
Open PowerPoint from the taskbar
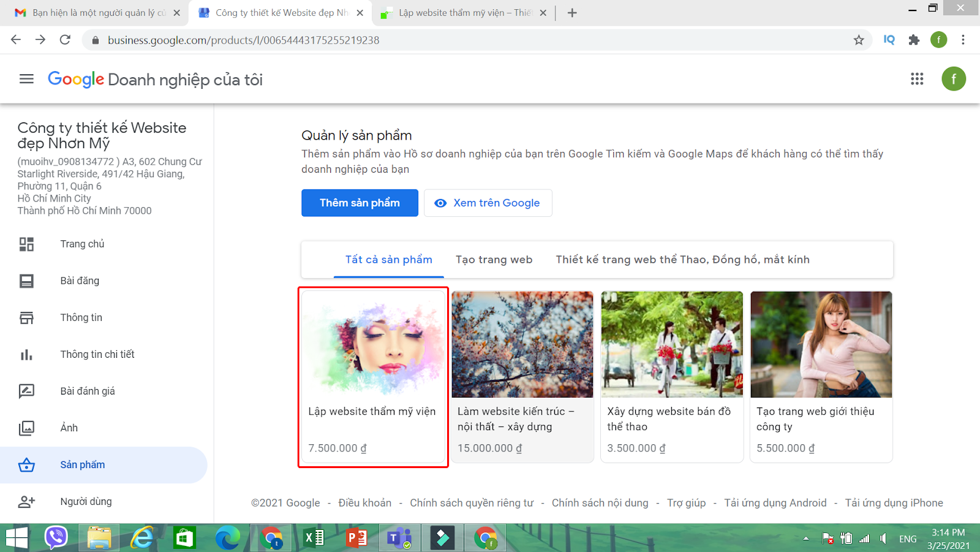(x=356, y=538)
